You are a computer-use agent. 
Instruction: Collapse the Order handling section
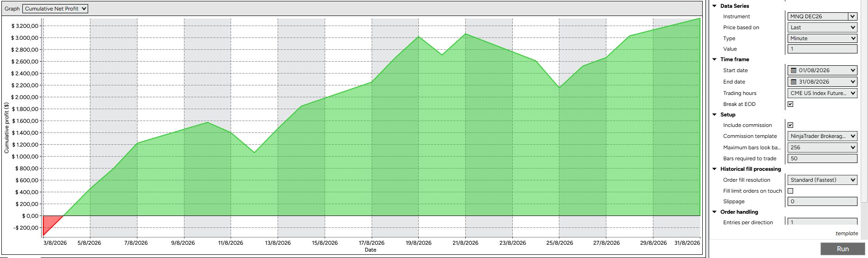coord(715,212)
